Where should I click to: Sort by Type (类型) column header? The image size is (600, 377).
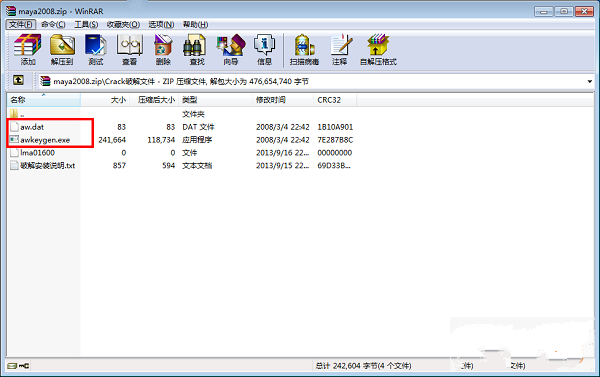tap(216, 100)
